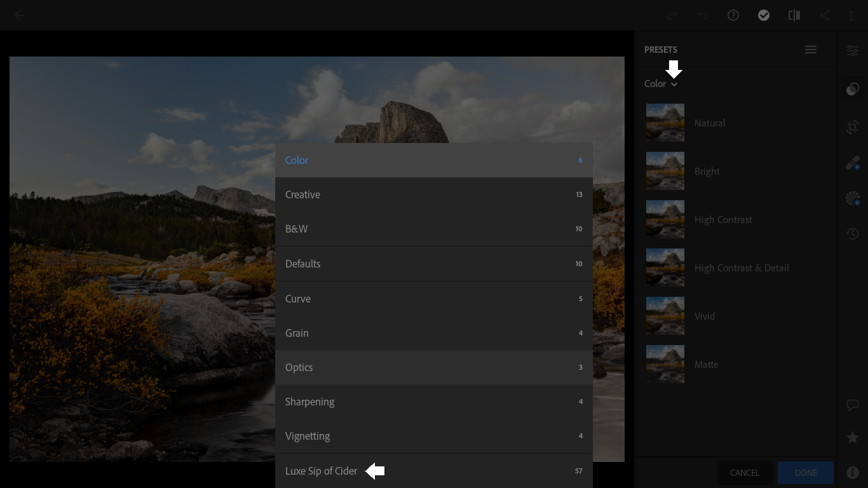Click the undo arrow icon
Image resolution: width=868 pixels, height=488 pixels.
[x=703, y=15]
